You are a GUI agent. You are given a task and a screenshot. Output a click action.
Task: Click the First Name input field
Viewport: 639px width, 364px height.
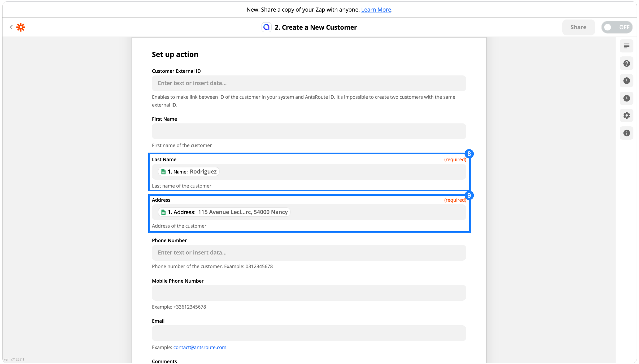tap(309, 131)
